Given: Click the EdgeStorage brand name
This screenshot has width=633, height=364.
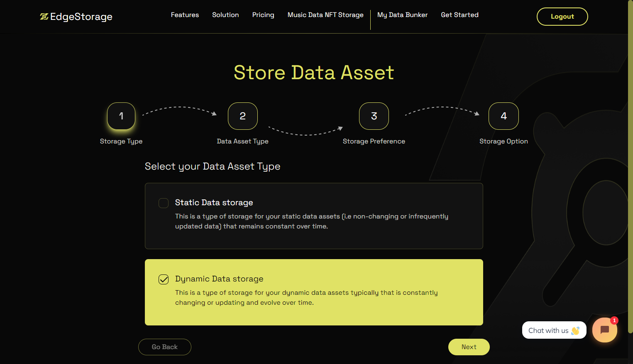Looking at the screenshot, I should (81, 17).
